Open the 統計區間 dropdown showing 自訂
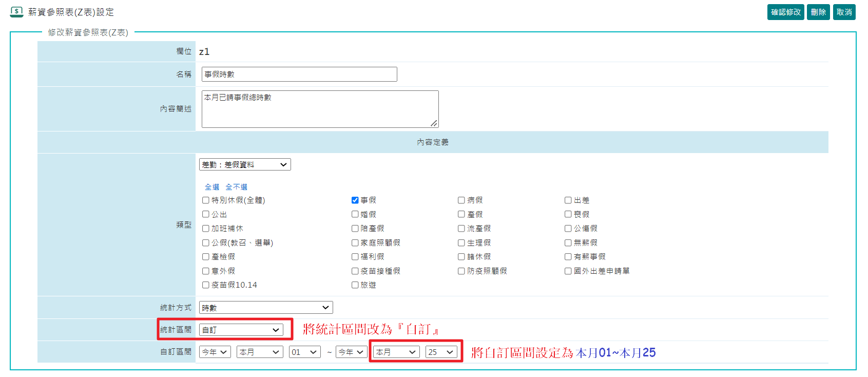 (241, 330)
